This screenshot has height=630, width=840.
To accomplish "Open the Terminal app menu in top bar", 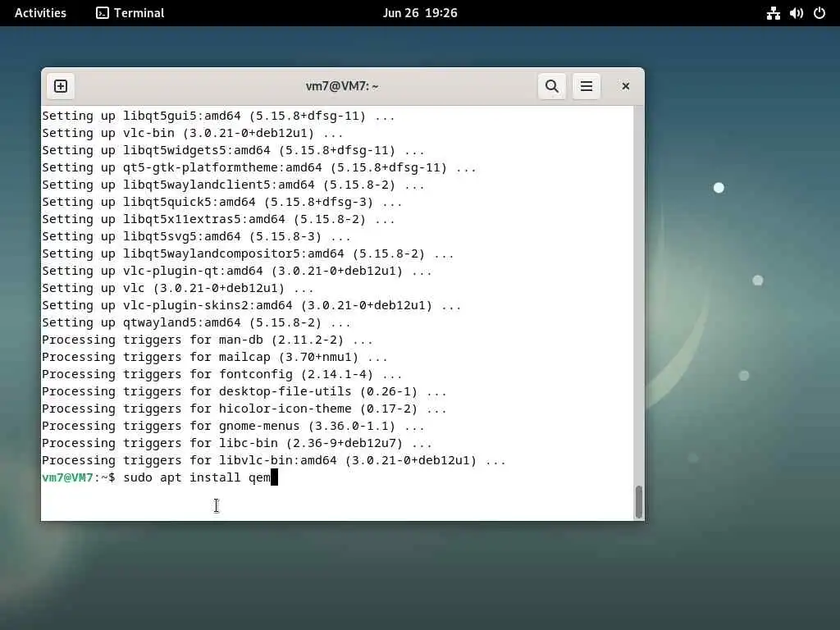I will (x=130, y=13).
